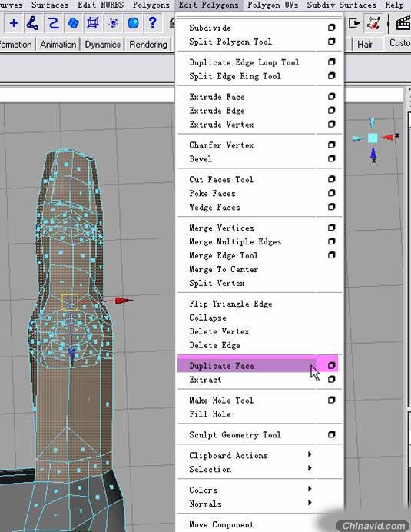
Task: Click the blue polygon cube shelf icon
Action: click(x=73, y=23)
